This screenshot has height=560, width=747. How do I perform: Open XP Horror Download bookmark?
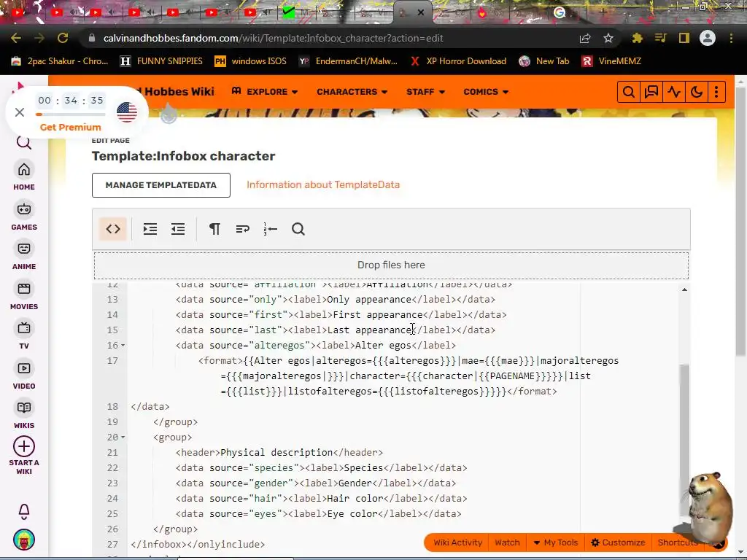pyautogui.click(x=458, y=61)
